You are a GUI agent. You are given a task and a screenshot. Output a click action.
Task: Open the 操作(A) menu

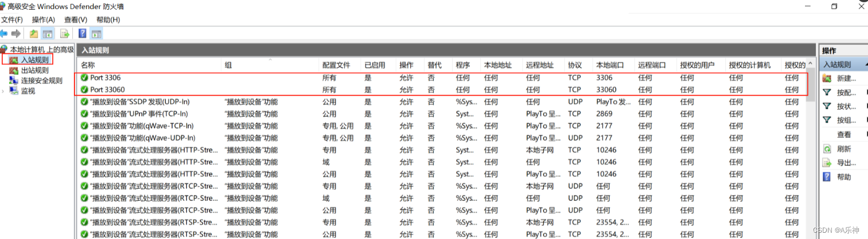point(44,19)
